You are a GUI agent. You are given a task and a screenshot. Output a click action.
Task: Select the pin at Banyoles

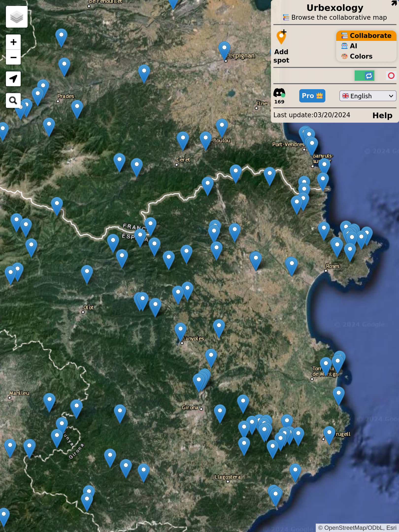pyautogui.click(x=181, y=332)
